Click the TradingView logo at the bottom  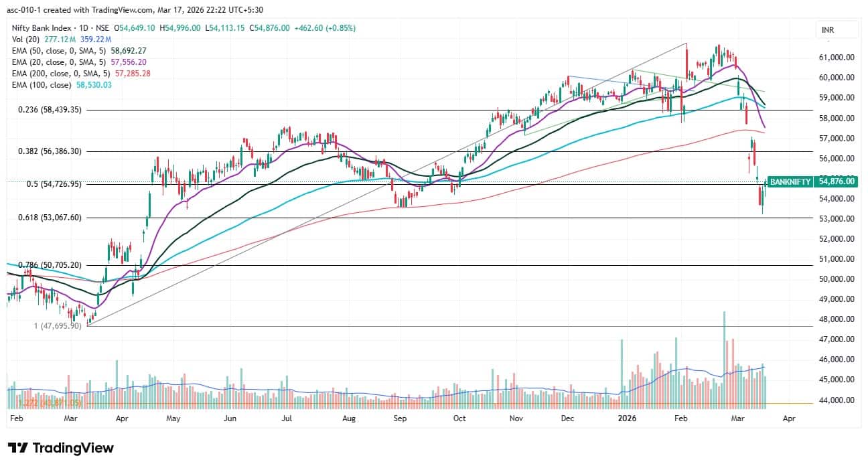(x=61, y=448)
